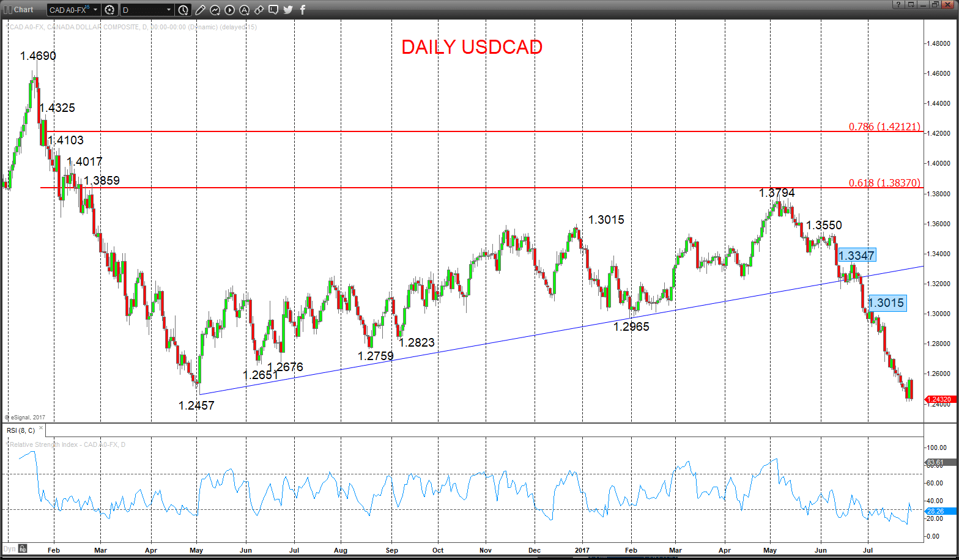Click the 1.2965 price annotation
The height and width of the screenshot is (560, 959).
click(x=631, y=327)
